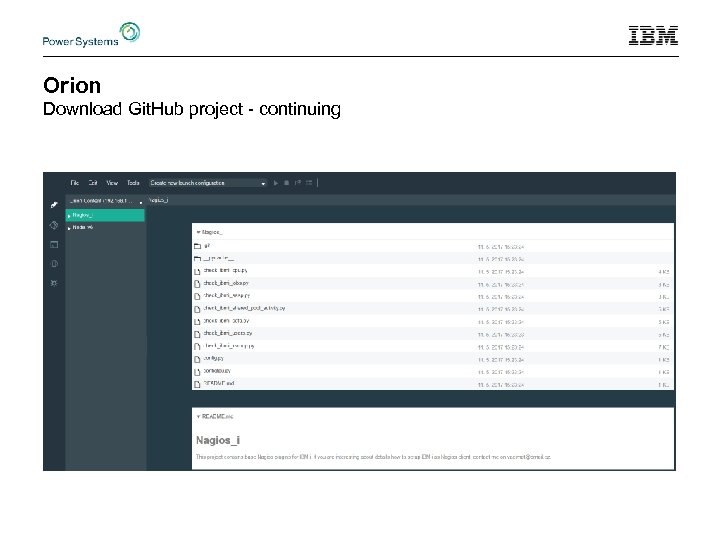Select the Node project below Nagios_i
The image size is (720, 540).
(x=83, y=227)
